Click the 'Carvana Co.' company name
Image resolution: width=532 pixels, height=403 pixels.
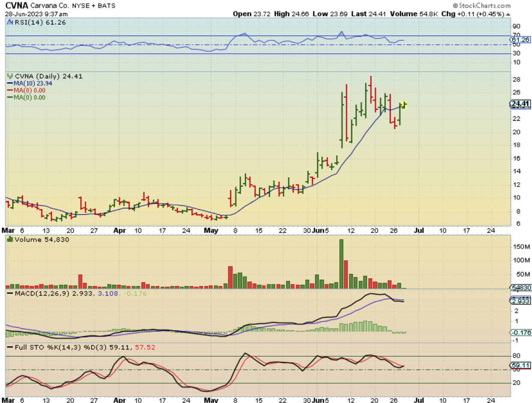51,6
